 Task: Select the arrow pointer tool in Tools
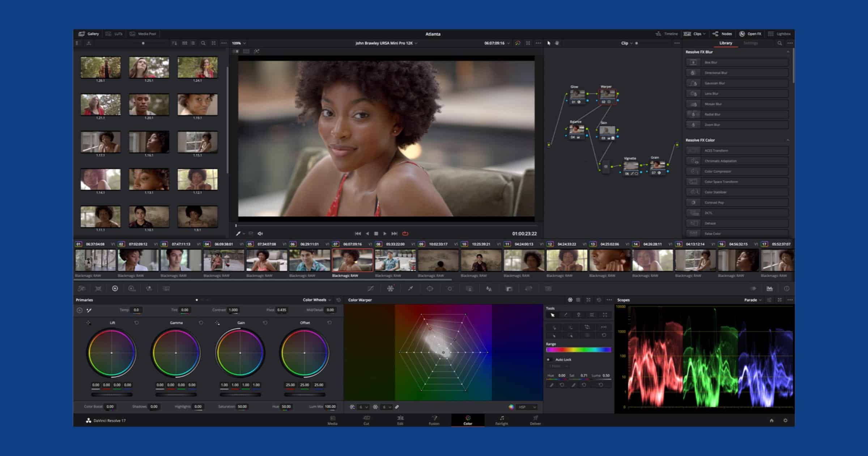click(552, 315)
